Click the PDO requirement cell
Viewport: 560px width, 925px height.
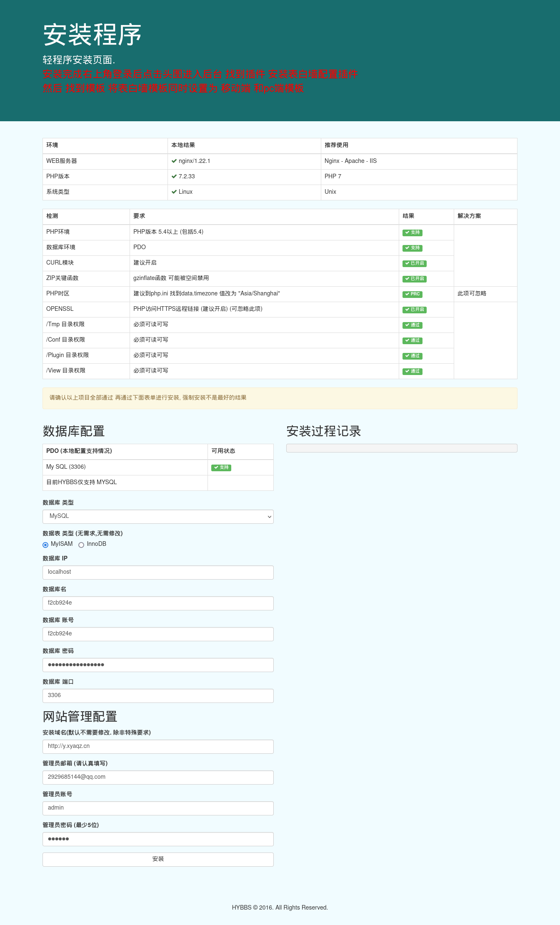point(264,247)
